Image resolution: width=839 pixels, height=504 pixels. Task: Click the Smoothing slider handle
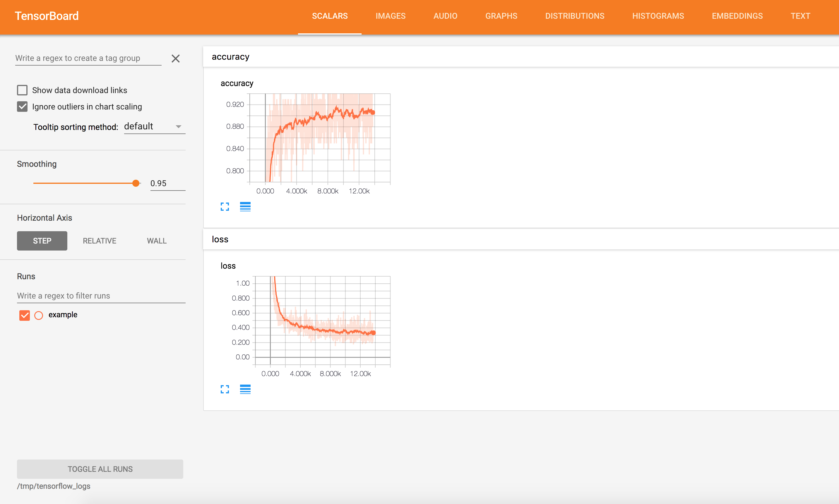coord(136,184)
